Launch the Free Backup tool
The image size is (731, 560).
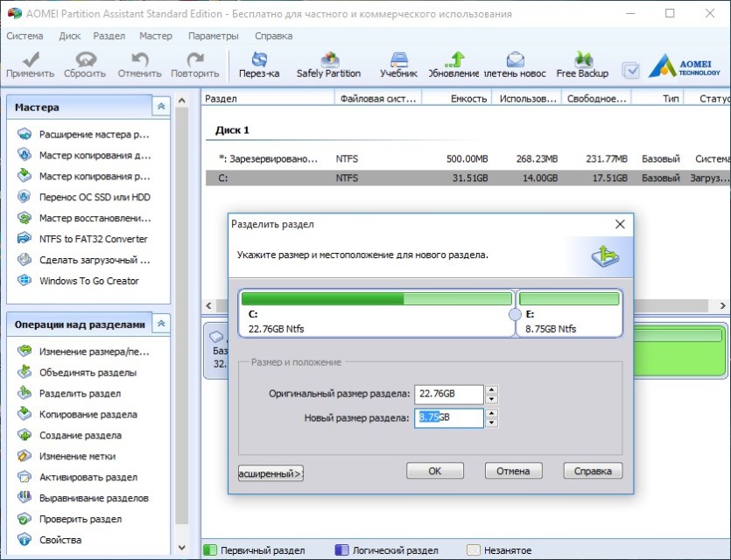point(582,65)
